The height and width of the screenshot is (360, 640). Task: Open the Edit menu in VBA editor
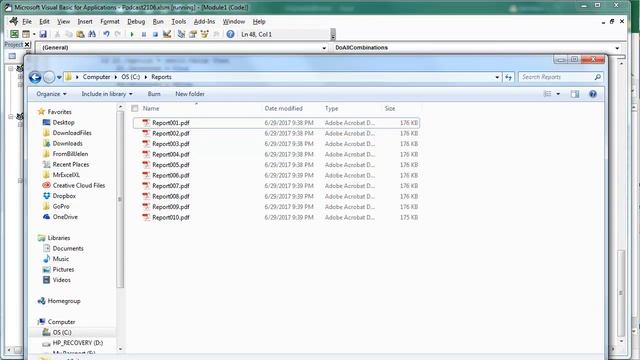[x=44, y=21]
